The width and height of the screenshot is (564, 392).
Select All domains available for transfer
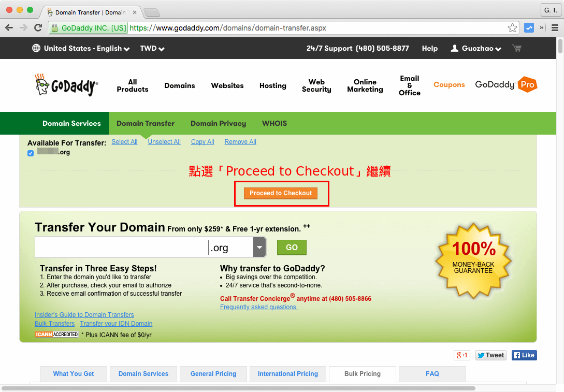point(124,141)
